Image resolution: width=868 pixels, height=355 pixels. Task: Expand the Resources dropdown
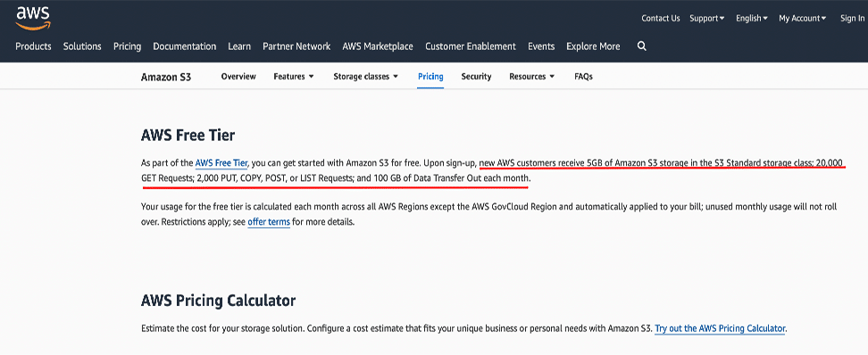(532, 77)
